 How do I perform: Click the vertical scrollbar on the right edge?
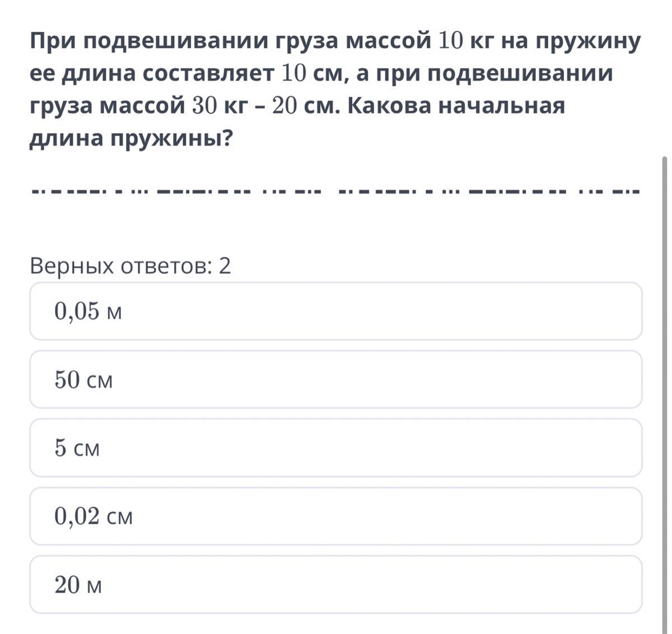tap(665, 336)
